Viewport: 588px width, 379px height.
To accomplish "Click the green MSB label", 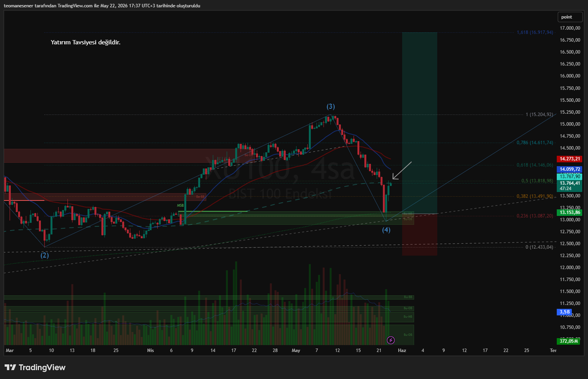I will 180,206.
